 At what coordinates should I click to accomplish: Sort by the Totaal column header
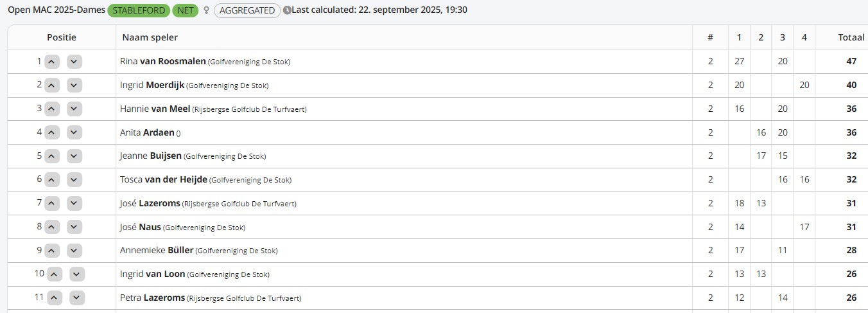pos(851,37)
